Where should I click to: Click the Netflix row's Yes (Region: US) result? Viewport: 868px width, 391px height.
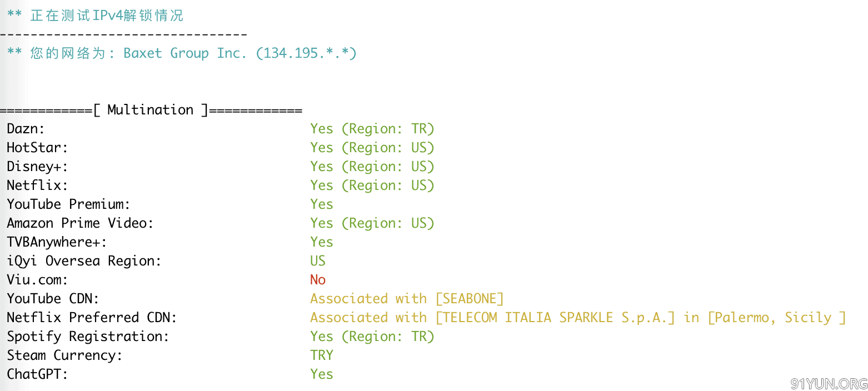[372, 186]
